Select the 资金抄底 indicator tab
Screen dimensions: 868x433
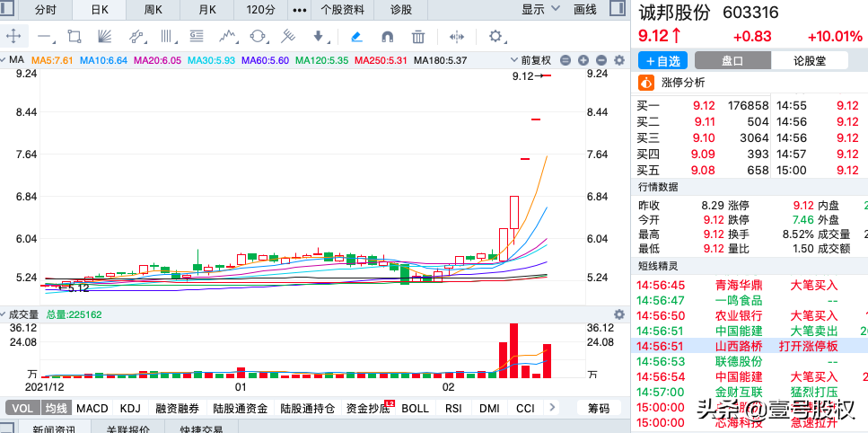point(368,409)
